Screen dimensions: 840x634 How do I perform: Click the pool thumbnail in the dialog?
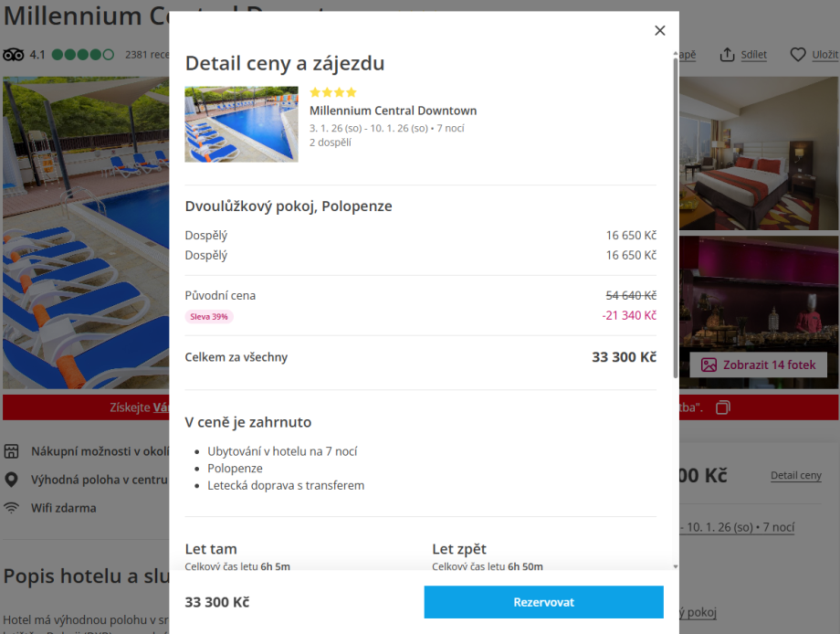[x=241, y=124]
